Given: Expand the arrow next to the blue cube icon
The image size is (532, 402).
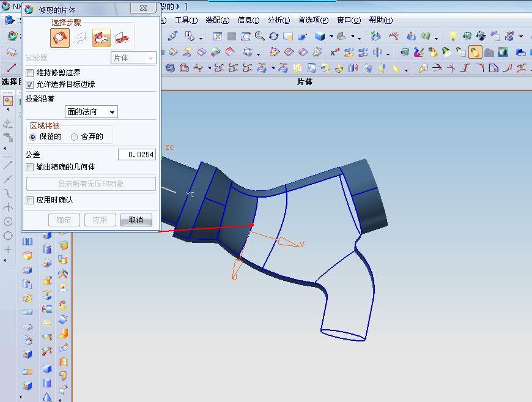Looking at the screenshot, I should pos(331,36).
